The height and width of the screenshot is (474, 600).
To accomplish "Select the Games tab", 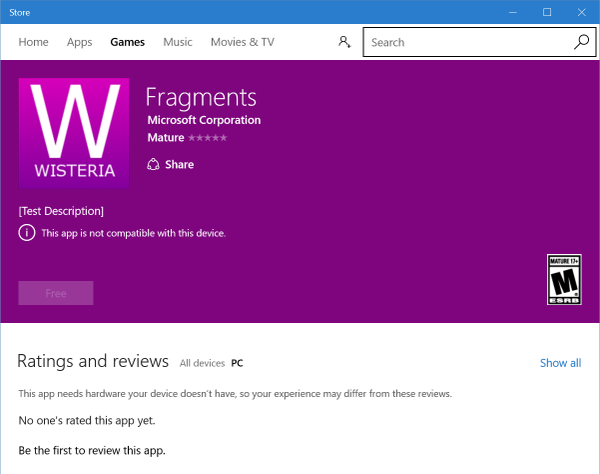I will 127,42.
